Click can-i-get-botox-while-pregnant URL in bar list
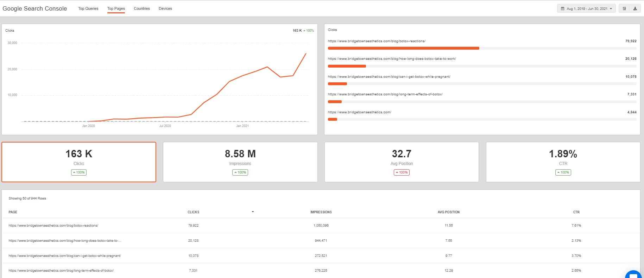644x278 pixels. click(389, 77)
